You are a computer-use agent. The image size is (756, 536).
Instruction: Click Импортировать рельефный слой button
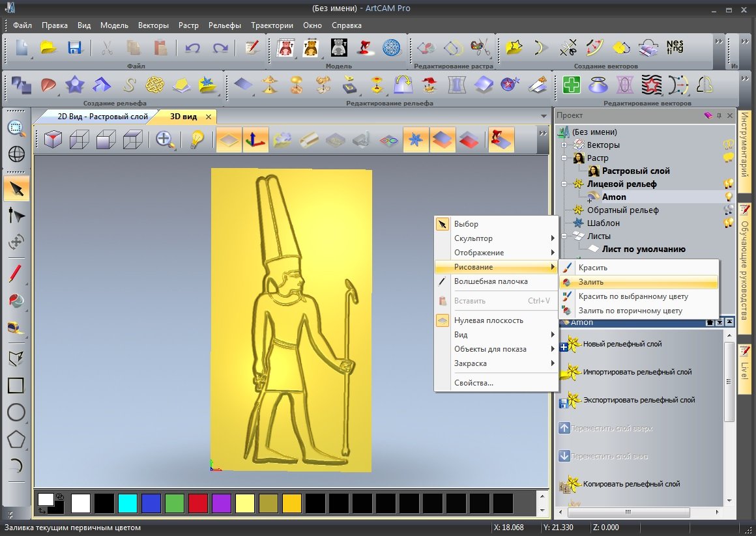[636, 372]
